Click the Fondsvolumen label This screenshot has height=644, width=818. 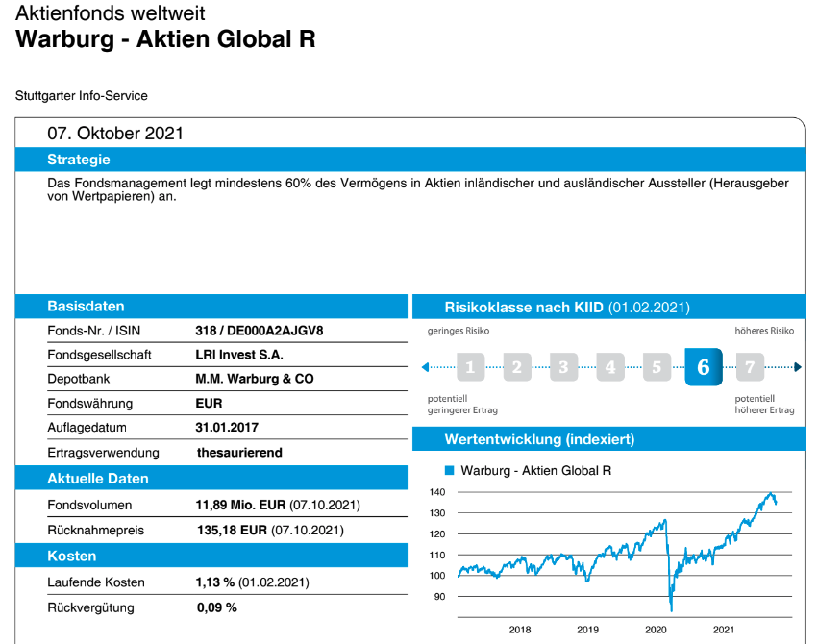click(x=89, y=505)
